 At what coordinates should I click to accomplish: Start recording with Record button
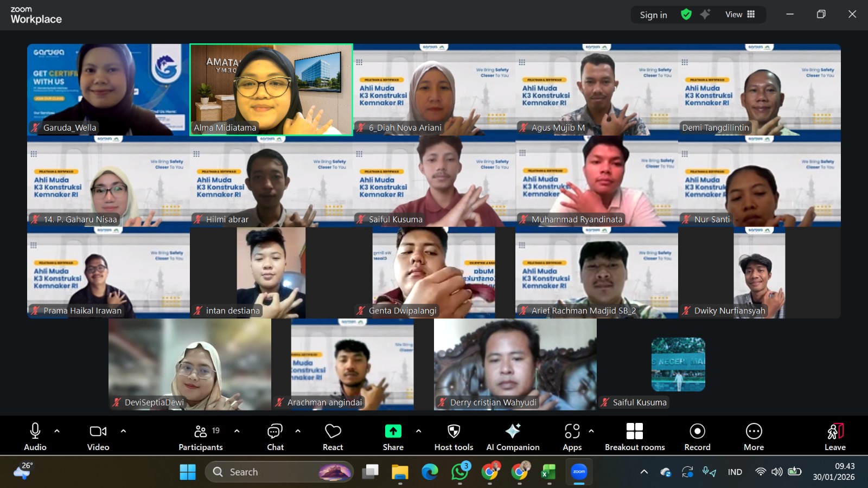pyautogui.click(x=697, y=436)
